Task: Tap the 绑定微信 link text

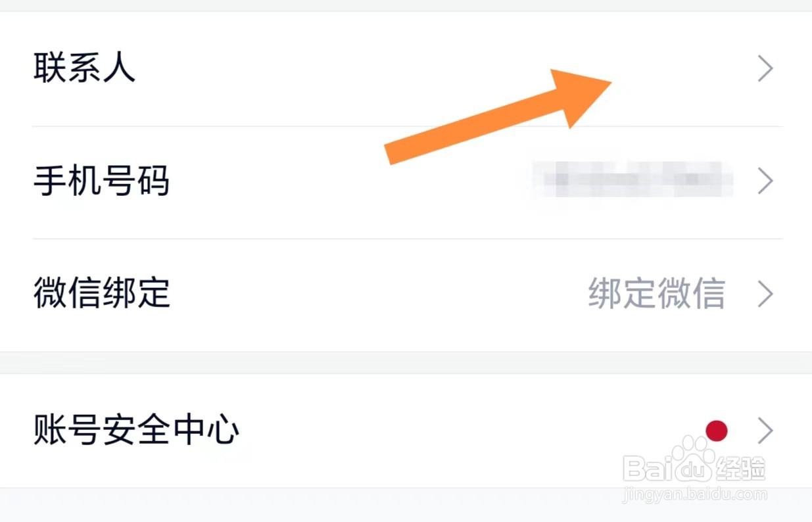Action: point(656,294)
